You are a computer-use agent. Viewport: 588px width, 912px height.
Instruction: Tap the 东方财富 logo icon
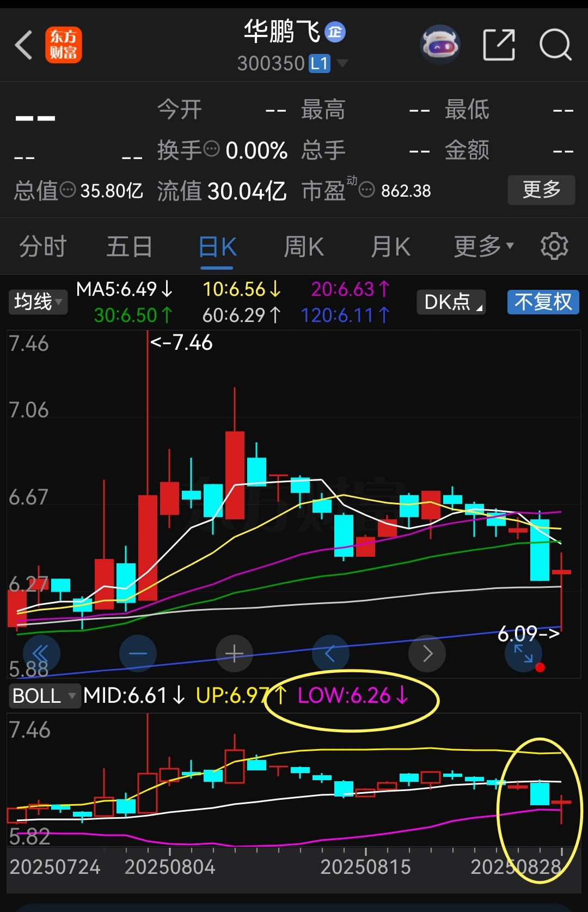[x=63, y=45]
